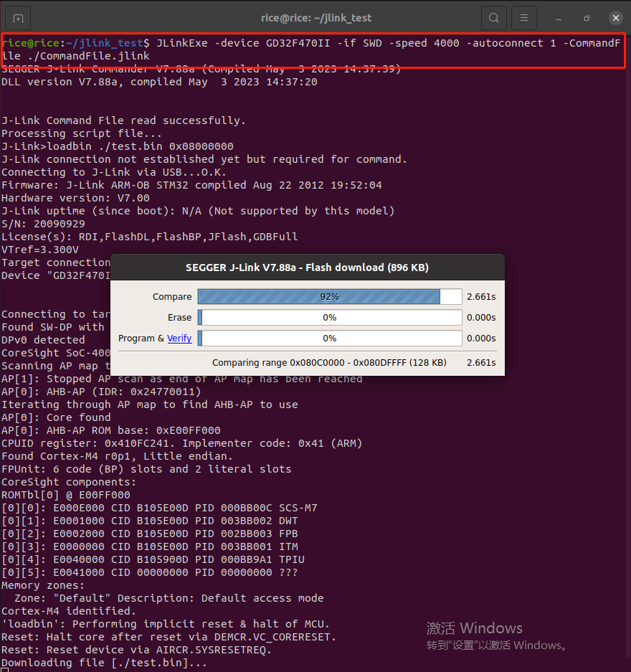Click the CPUID register 0x410FC241 line
631x672 pixels.
(x=181, y=443)
